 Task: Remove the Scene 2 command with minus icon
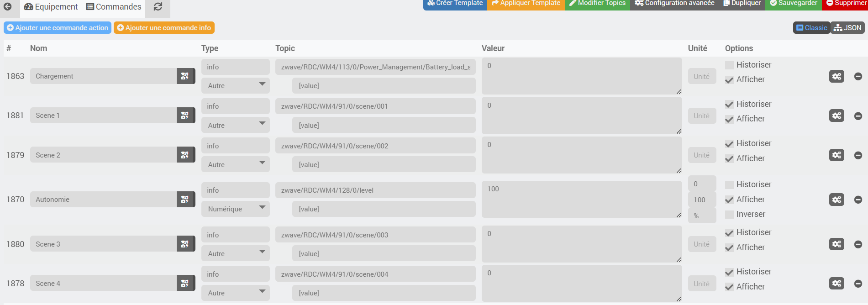[x=858, y=155]
